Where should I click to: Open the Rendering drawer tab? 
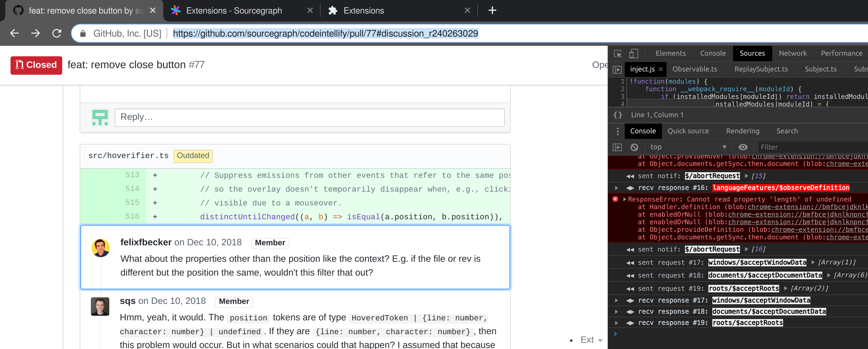pyautogui.click(x=742, y=131)
